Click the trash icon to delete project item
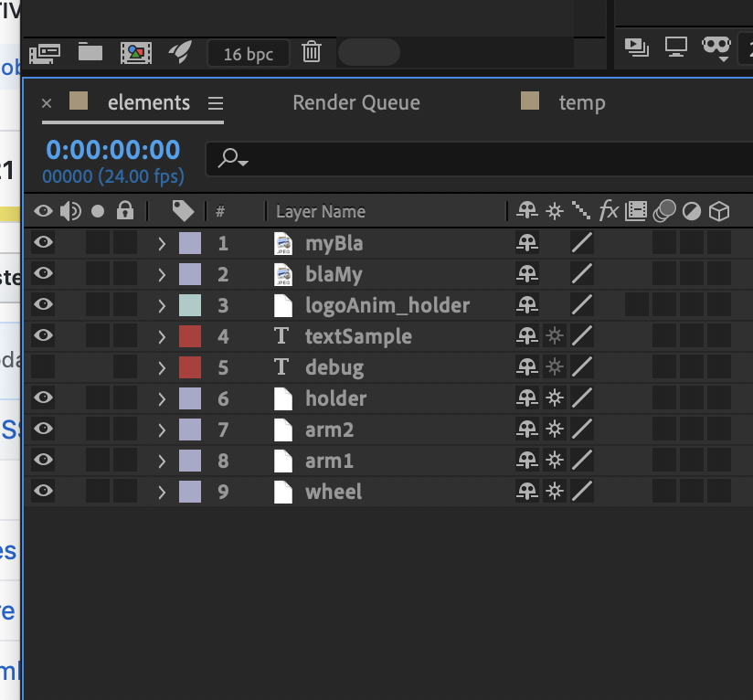This screenshot has height=700, width=753. tap(312, 52)
